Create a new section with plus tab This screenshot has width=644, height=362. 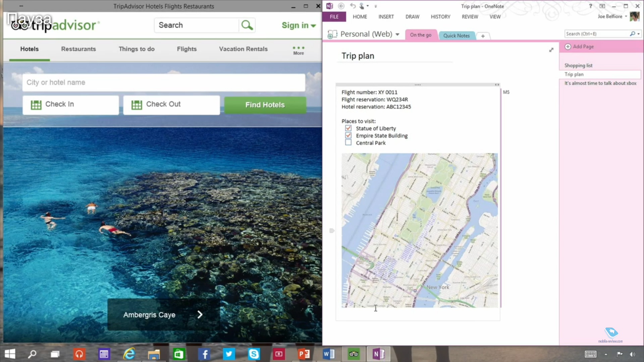(x=483, y=36)
